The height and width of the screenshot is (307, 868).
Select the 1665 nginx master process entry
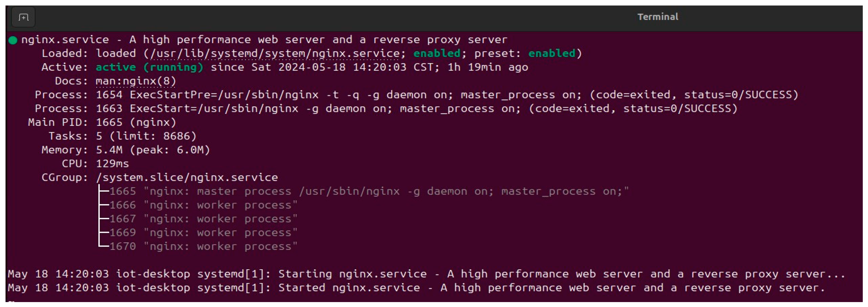(x=369, y=191)
